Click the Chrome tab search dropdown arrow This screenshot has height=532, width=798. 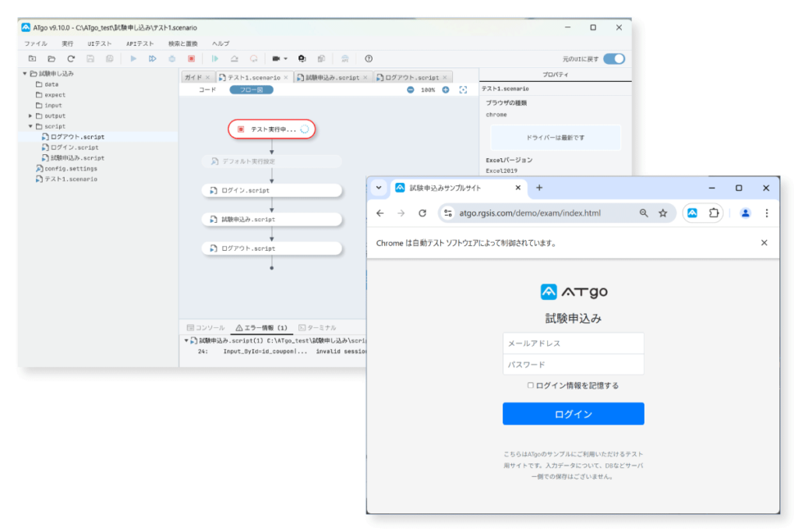point(379,188)
